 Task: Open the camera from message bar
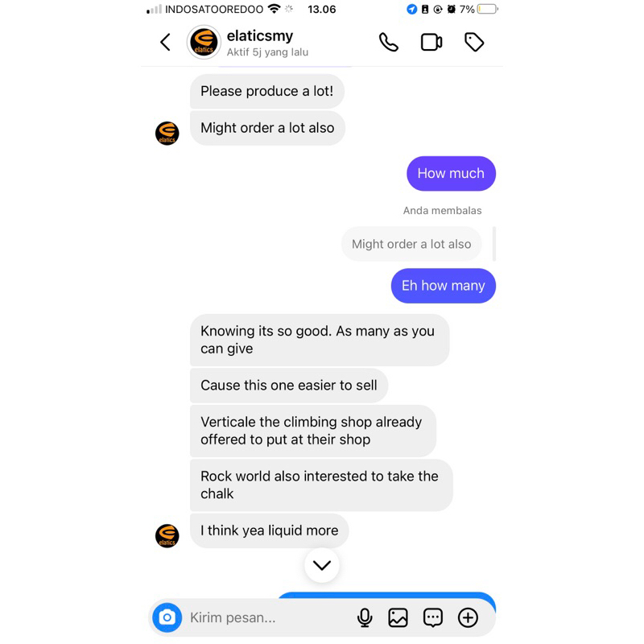tap(167, 617)
